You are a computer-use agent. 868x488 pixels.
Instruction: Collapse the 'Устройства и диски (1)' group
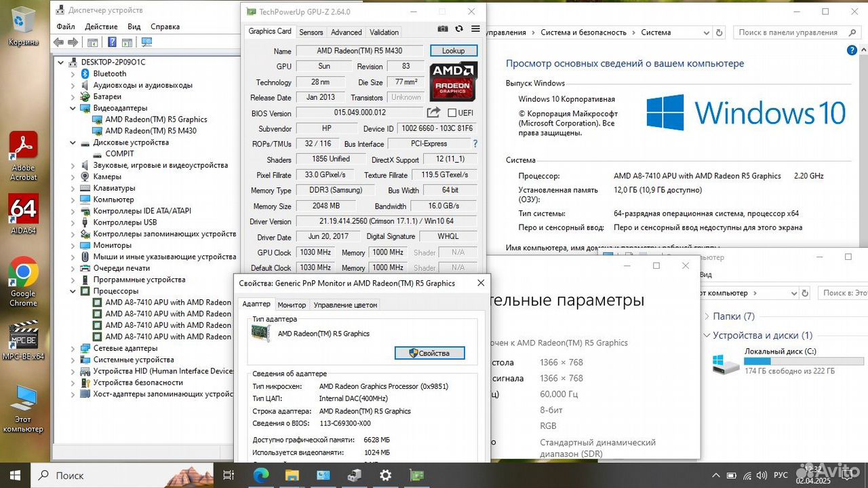click(x=706, y=335)
